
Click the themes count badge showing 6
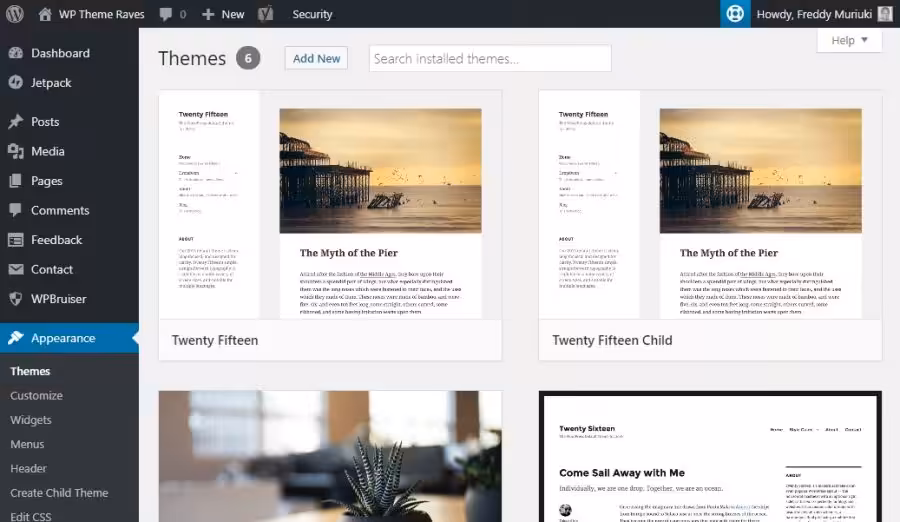(248, 58)
